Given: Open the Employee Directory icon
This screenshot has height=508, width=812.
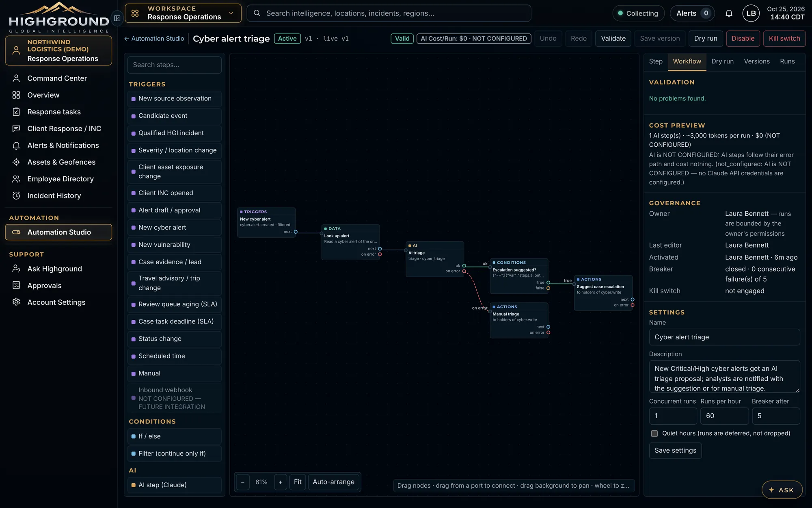Looking at the screenshot, I should 16,179.
